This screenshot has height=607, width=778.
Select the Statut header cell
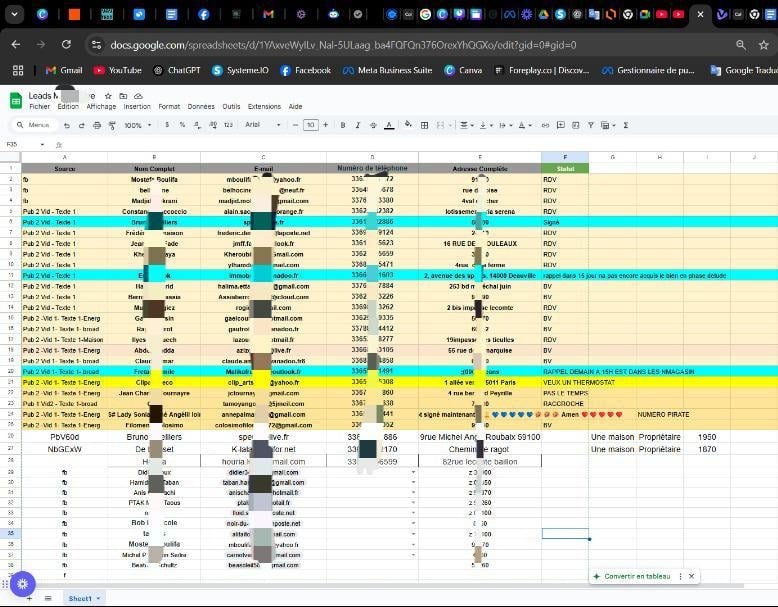pos(565,169)
